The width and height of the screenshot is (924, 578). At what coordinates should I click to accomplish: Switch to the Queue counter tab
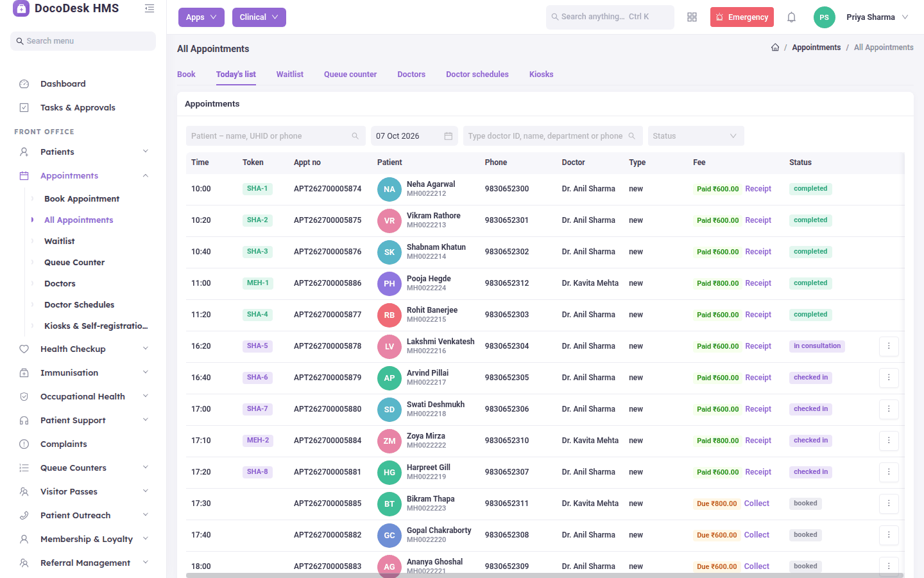(x=350, y=74)
